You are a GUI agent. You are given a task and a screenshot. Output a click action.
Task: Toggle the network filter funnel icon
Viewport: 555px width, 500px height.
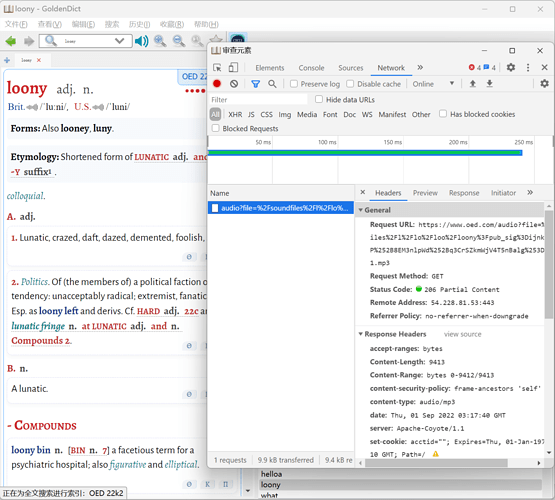[x=256, y=84]
